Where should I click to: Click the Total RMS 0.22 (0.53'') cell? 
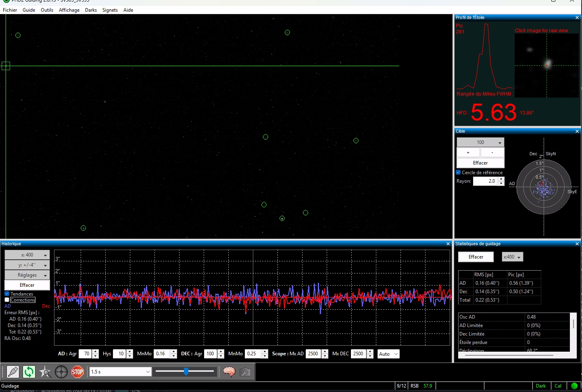(489, 300)
